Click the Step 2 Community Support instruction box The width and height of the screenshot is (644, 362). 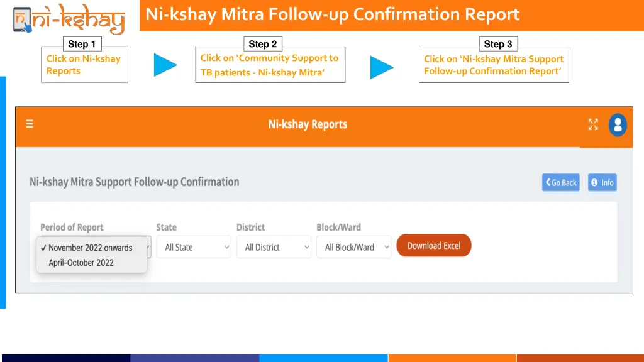(x=270, y=64)
